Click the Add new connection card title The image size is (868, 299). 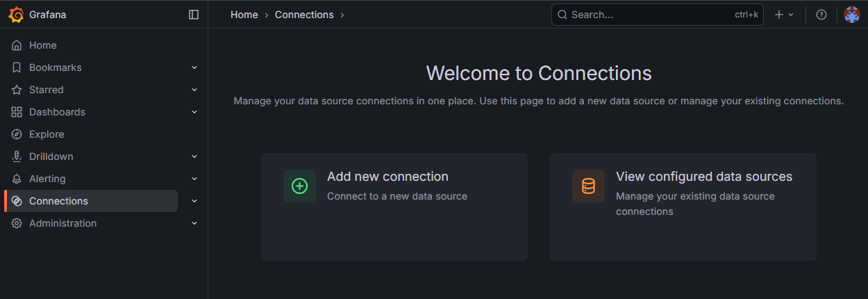tap(387, 177)
